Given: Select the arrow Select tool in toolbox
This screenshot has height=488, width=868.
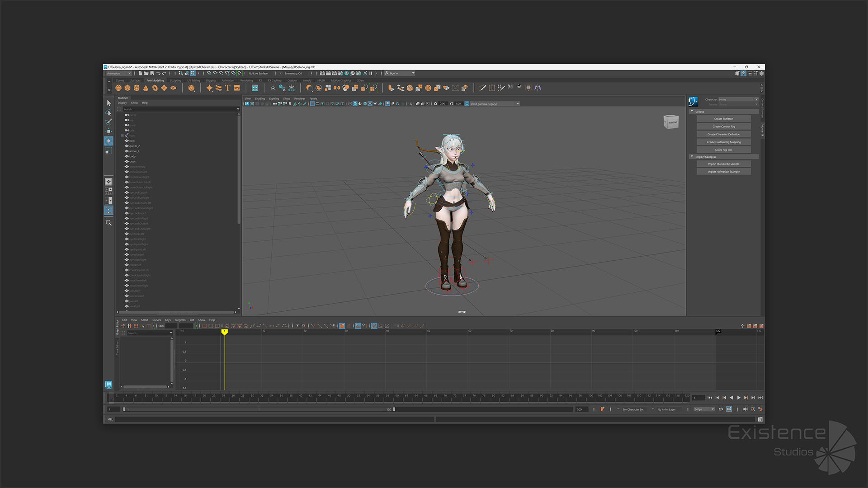Looking at the screenshot, I should (x=108, y=103).
